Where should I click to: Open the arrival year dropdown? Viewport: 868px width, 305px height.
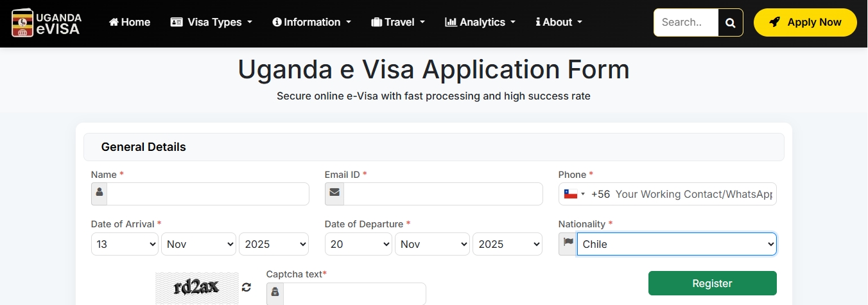click(x=273, y=244)
